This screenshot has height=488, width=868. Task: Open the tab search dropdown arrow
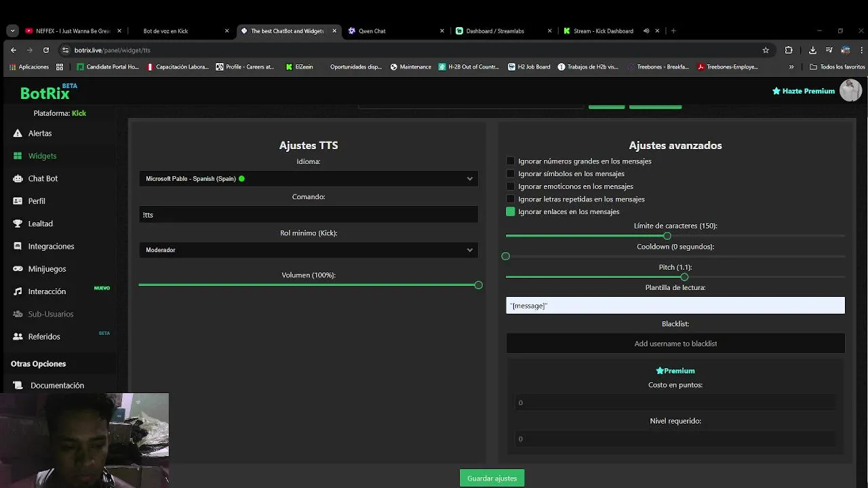12,30
